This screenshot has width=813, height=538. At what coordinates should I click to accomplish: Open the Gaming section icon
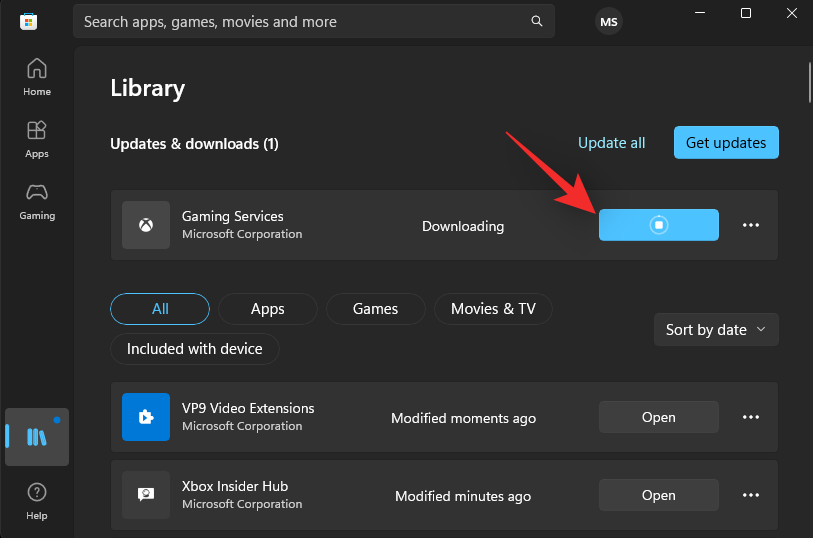pos(37,200)
